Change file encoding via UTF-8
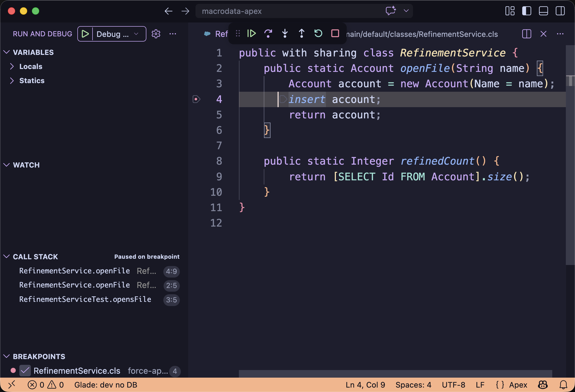This screenshot has width=575, height=392. click(453, 385)
